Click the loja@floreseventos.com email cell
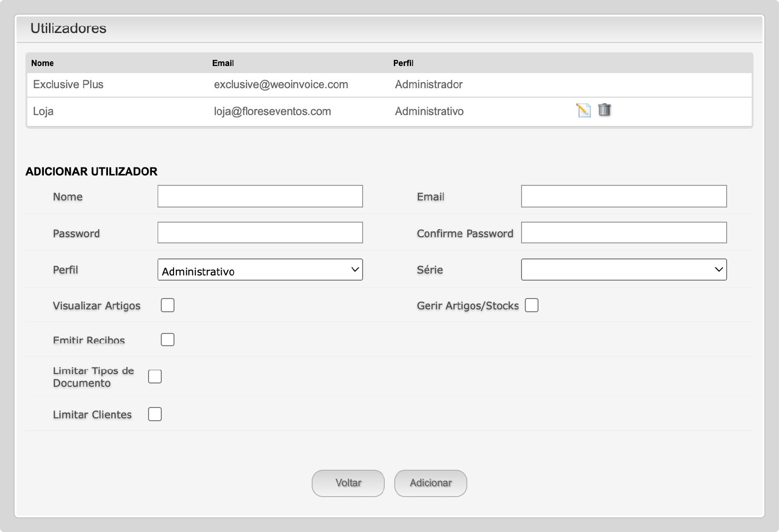 (x=273, y=111)
